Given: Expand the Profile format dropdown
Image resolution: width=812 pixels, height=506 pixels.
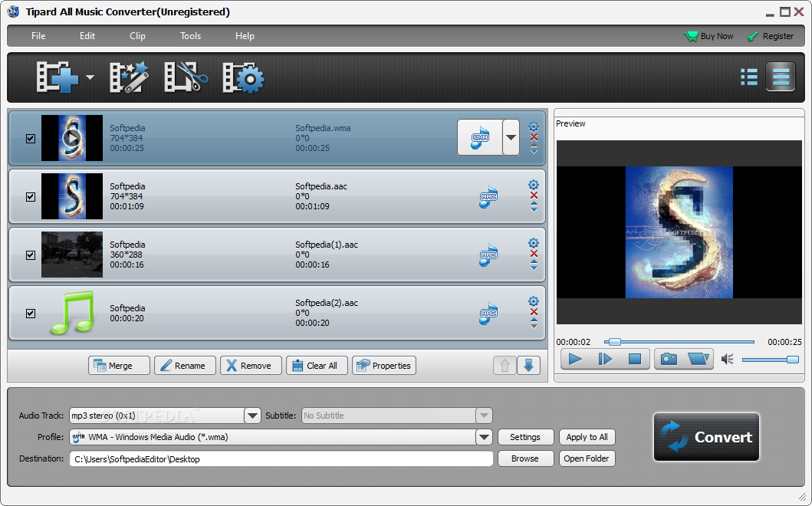Looking at the screenshot, I should pyautogui.click(x=484, y=437).
